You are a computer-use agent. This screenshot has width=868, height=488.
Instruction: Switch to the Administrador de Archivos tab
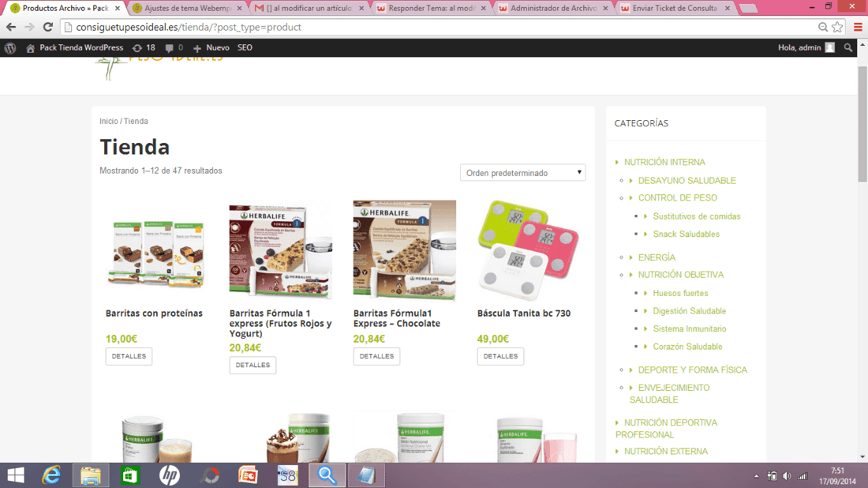[x=553, y=9]
